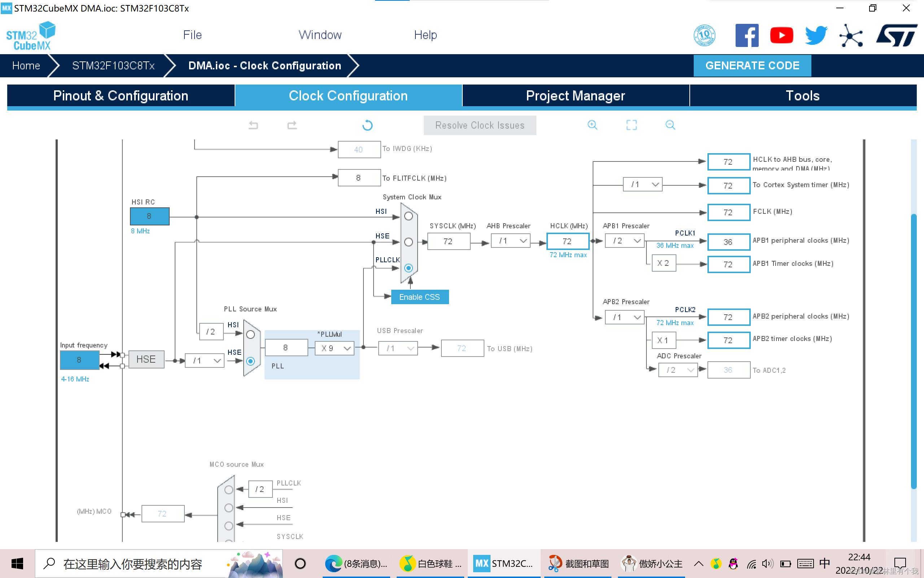Open the APB2 Prescaler dropdown

coord(625,317)
